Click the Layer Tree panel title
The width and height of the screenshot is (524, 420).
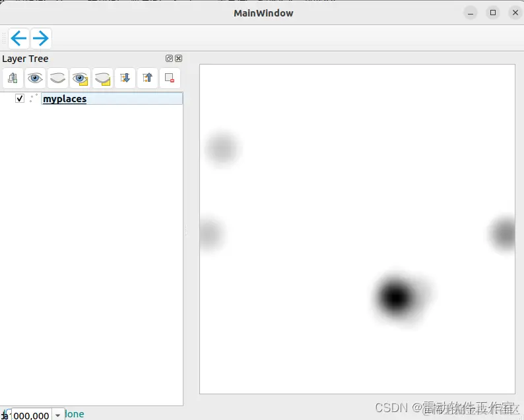pyautogui.click(x=25, y=59)
